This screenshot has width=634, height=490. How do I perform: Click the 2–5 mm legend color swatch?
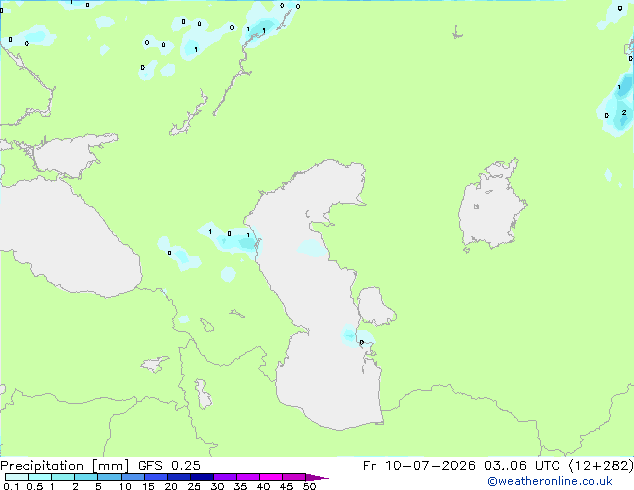point(86,477)
